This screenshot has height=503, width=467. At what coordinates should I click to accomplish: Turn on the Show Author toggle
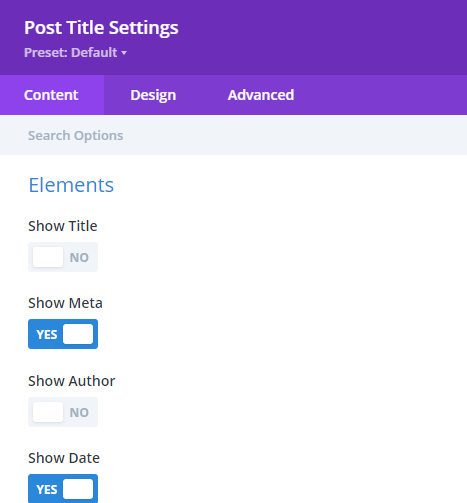tap(63, 412)
